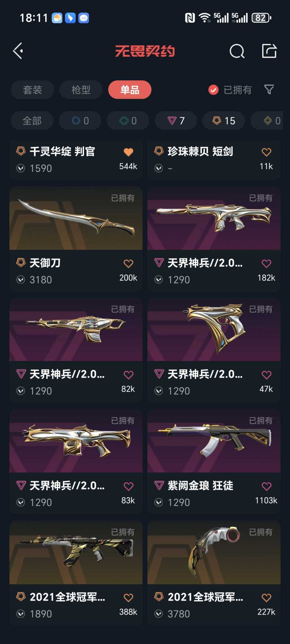Unfavorite 千灵华绽 判官 filled heart
This screenshot has height=644, width=290.
(128, 152)
